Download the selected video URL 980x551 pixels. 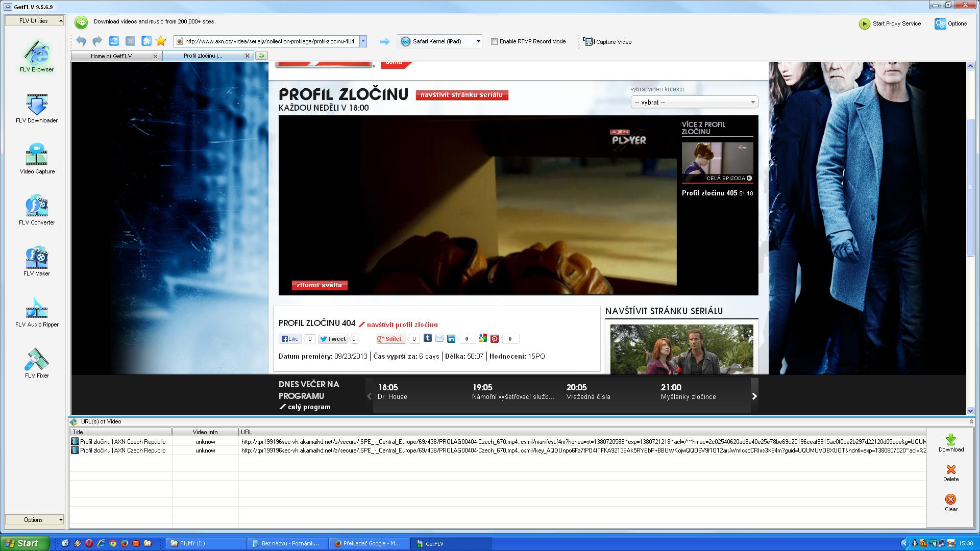tap(951, 443)
